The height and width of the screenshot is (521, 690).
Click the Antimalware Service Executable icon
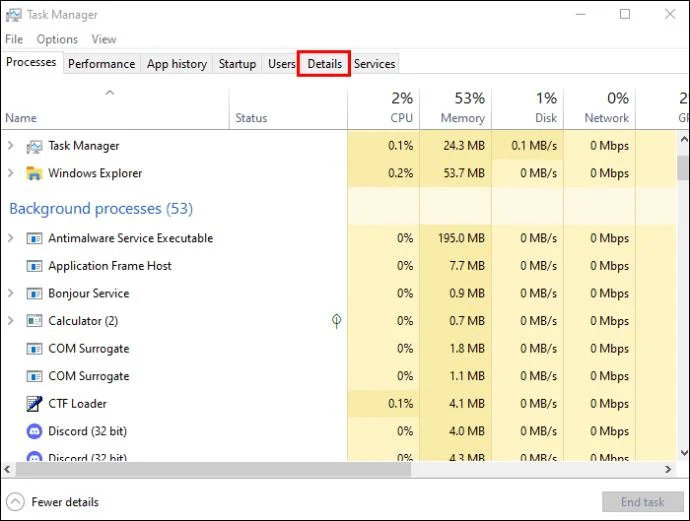[x=34, y=238]
